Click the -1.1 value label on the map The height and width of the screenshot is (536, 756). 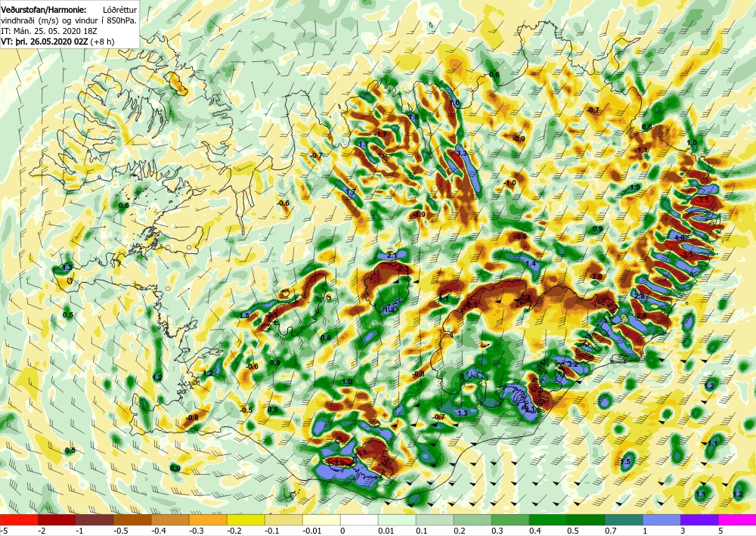click(641, 150)
